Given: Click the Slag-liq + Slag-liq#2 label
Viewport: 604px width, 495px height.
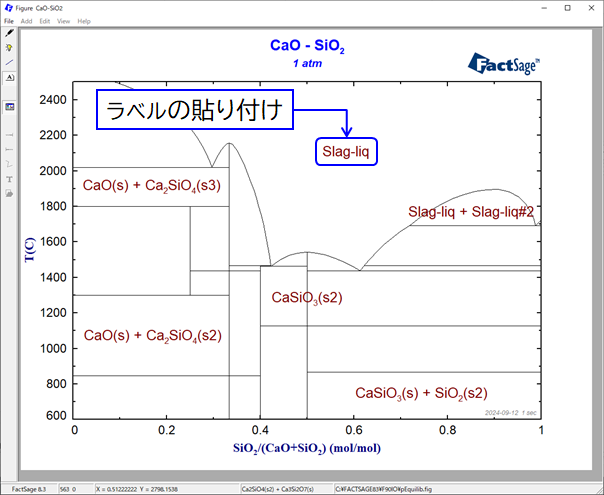Looking at the screenshot, I should coord(471,212).
